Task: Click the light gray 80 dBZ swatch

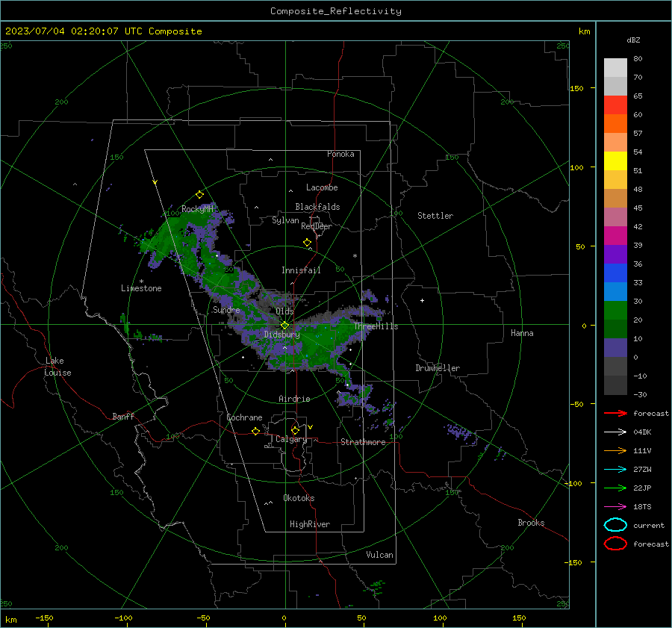Action: tap(615, 68)
